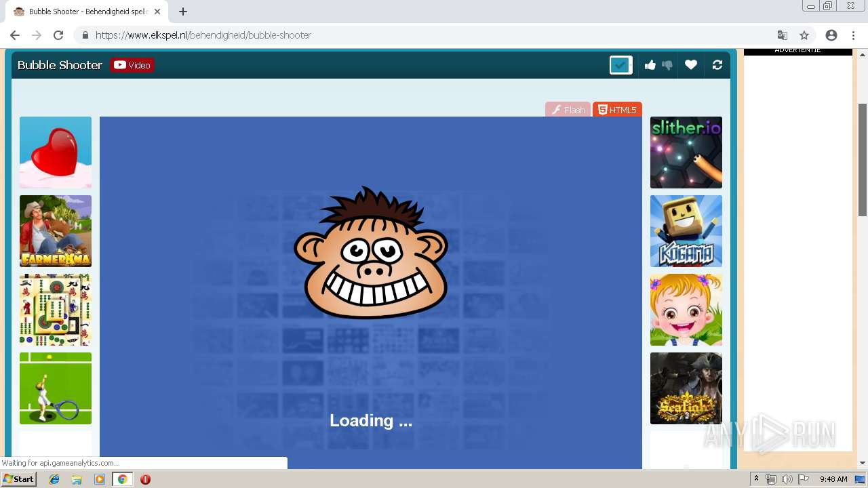This screenshot has height=488, width=868.
Task: Open the Bubble Shooter video button
Action: [x=132, y=65]
